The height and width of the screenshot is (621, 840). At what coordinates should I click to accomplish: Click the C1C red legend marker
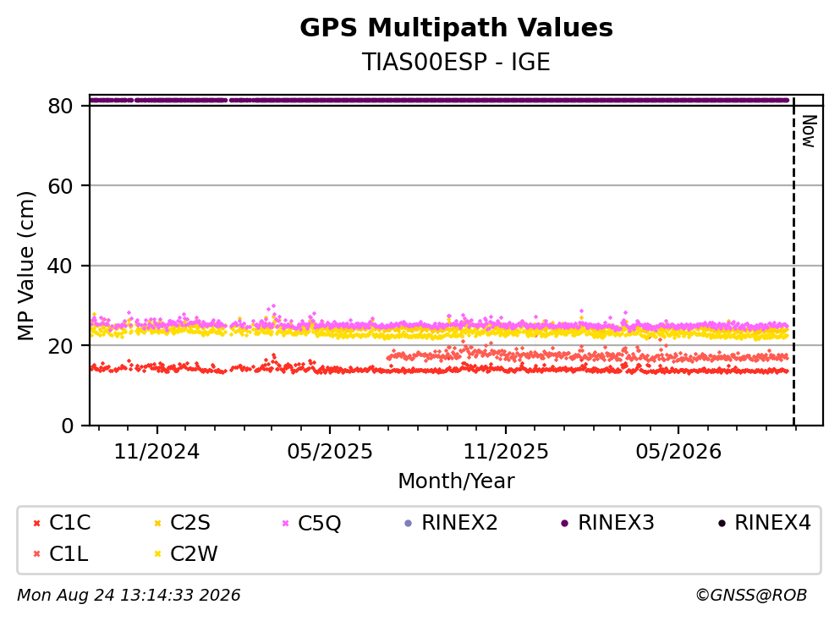37,524
